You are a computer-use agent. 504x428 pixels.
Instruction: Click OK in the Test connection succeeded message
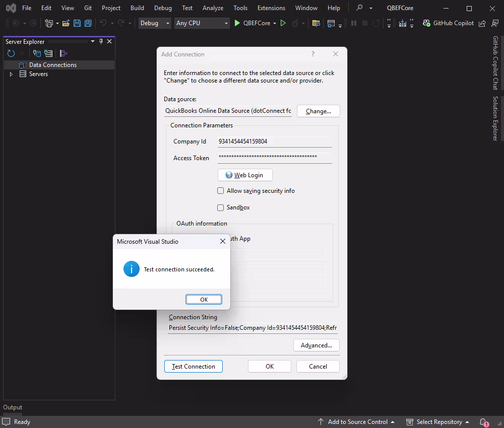click(x=204, y=299)
